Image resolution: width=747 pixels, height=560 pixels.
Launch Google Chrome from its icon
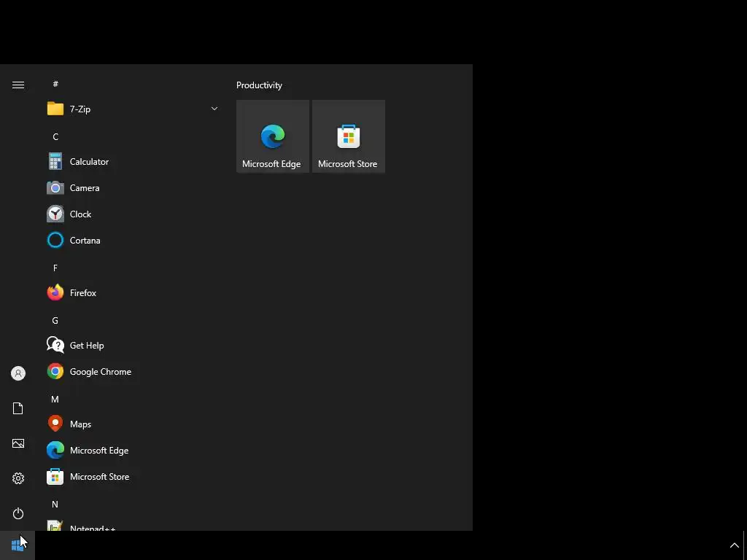(55, 371)
